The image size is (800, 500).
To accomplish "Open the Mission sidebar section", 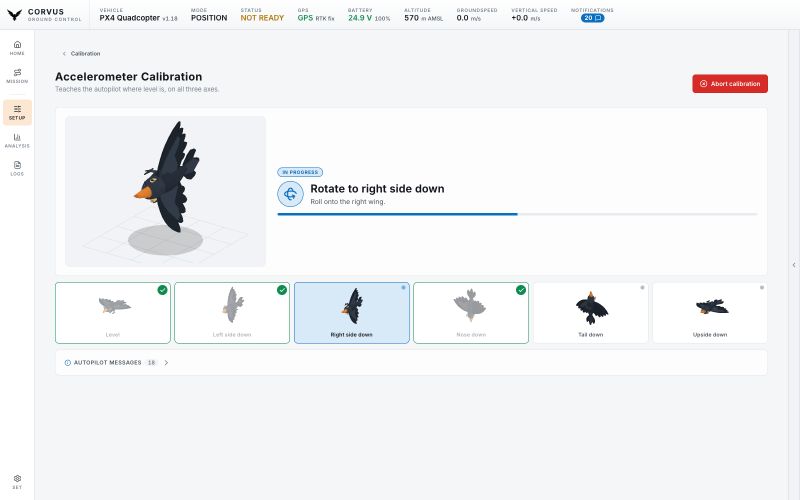I will click(x=17, y=76).
